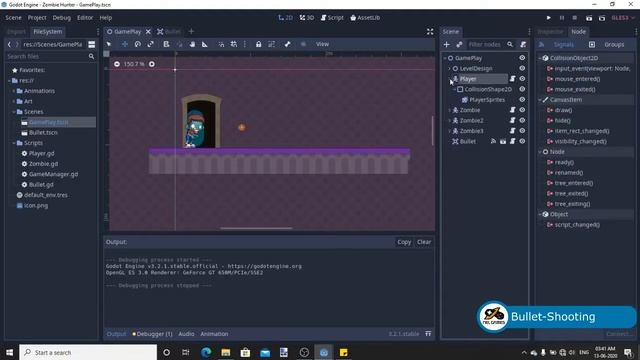Screen dimensions: 640x360
Task: Open the Help menu
Action: 106,18
